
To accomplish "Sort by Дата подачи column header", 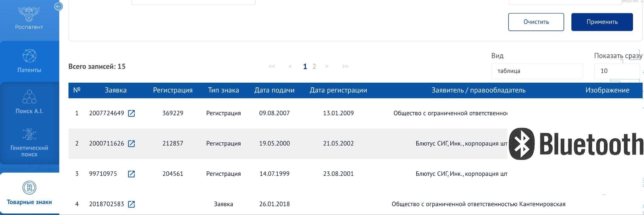I will [x=274, y=90].
